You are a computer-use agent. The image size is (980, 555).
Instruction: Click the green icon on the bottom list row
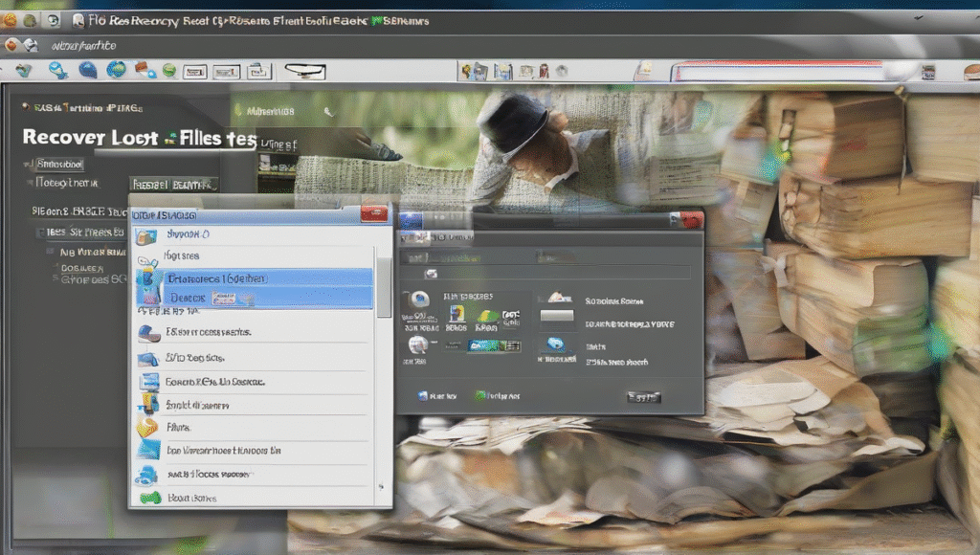tap(149, 497)
